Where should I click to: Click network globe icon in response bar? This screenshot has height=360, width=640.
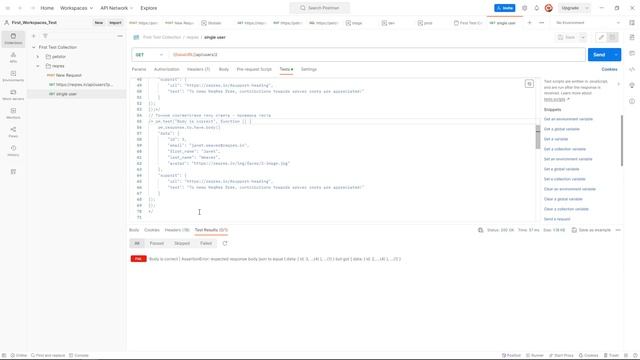click(x=480, y=230)
